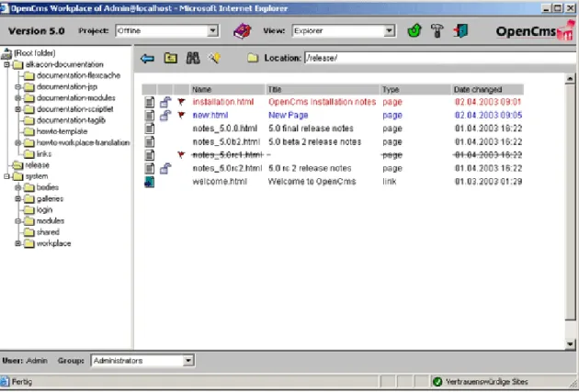Click the file list scroll down arrow
This screenshot has height=392, width=579.
coord(570,344)
